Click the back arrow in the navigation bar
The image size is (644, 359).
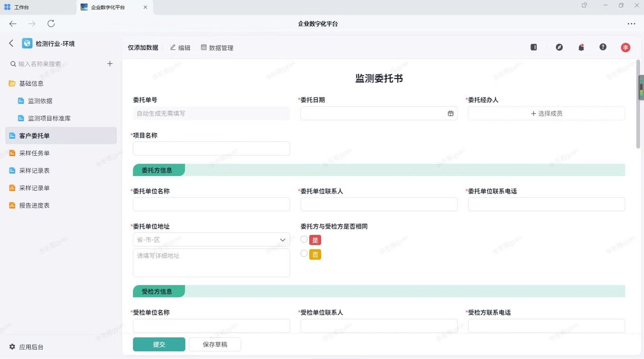[13, 24]
